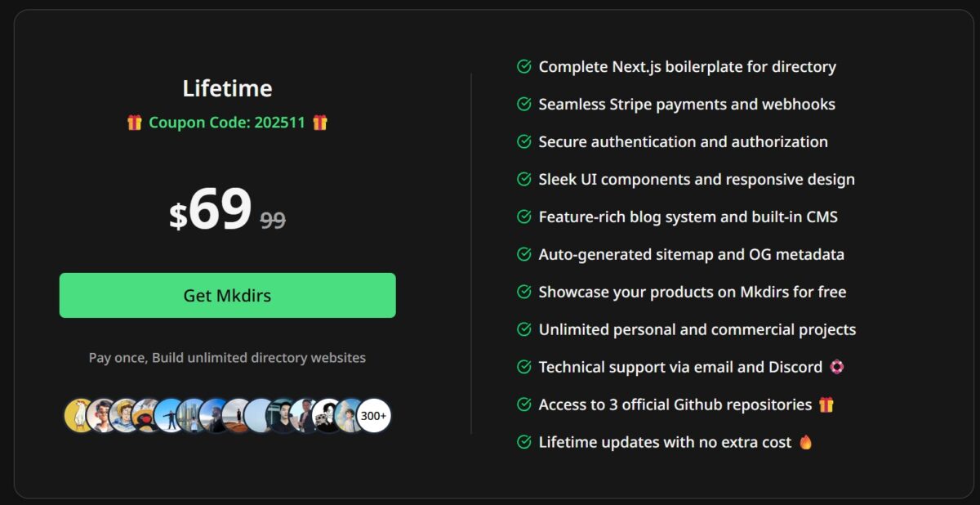Image resolution: width=980 pixels, height=505 pixels.
Task: Click the check icon beside Stripe payments
Action: (524, 104)
